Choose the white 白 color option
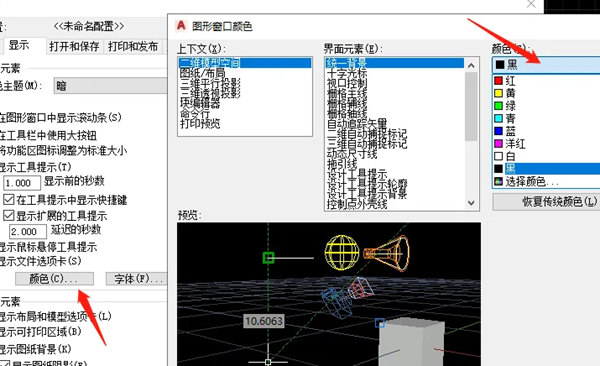This screenshot has height=366, width=600. coord(546,156)
